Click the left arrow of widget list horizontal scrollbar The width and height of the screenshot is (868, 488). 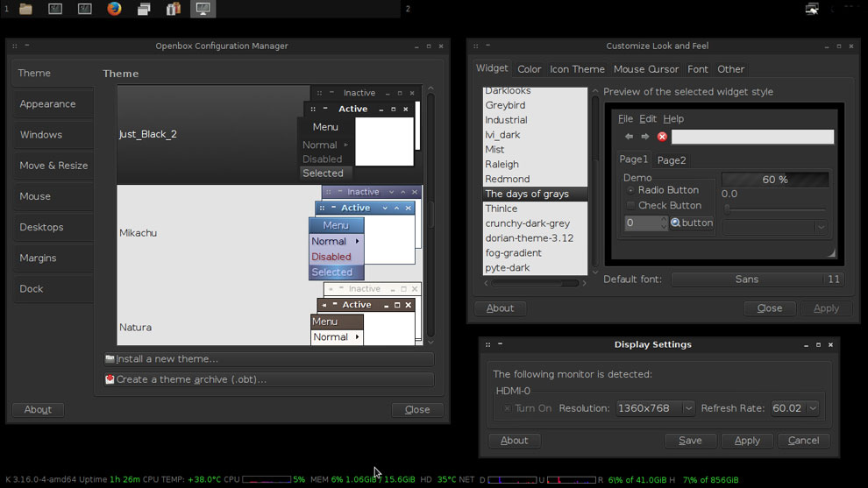pos(486,283)
